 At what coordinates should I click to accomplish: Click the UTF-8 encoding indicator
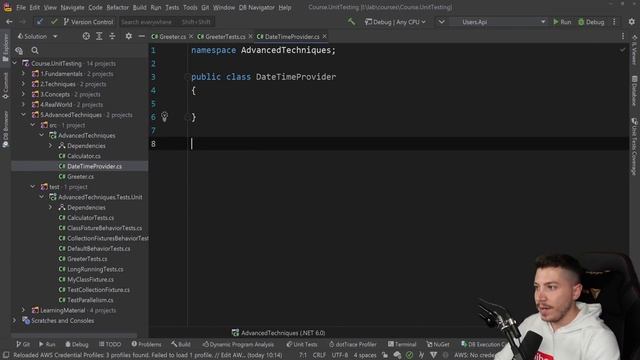pos(340,355)
